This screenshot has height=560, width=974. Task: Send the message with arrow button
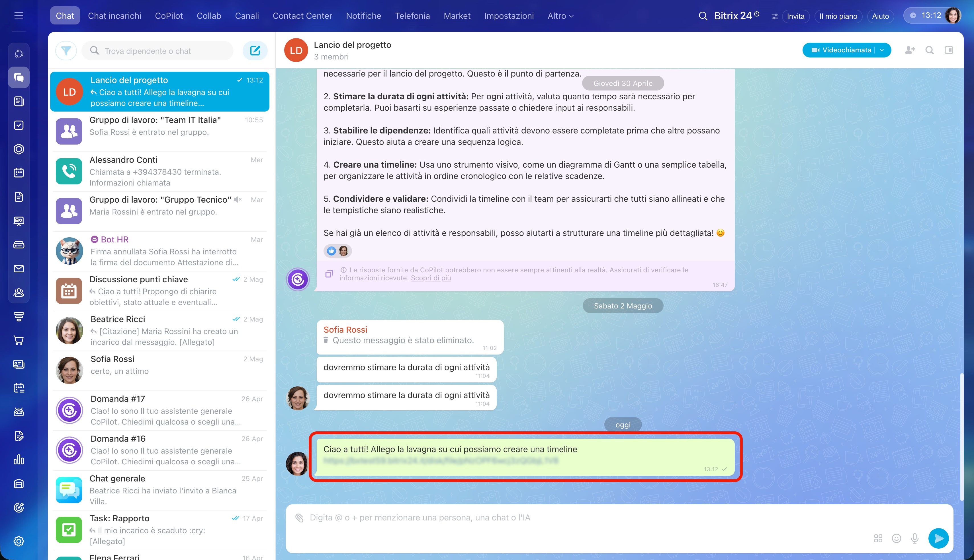(x=939, y=538)
